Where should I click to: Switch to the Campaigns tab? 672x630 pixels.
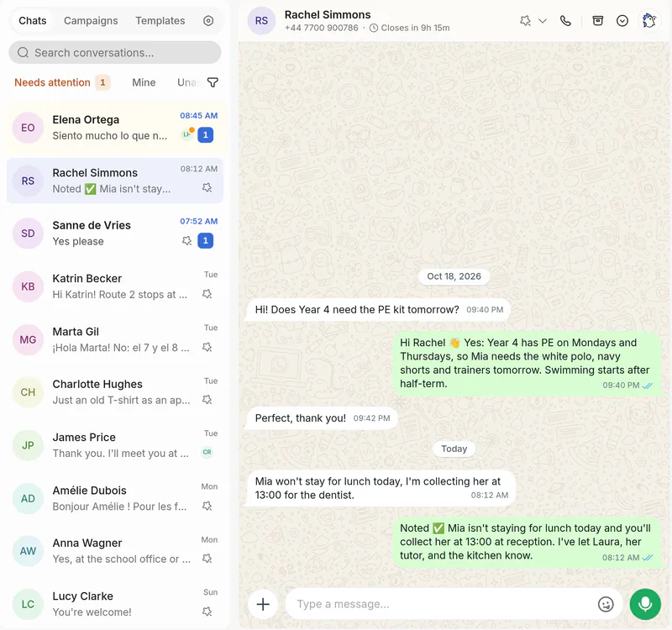pyautogui.click(x=91, y=20)
